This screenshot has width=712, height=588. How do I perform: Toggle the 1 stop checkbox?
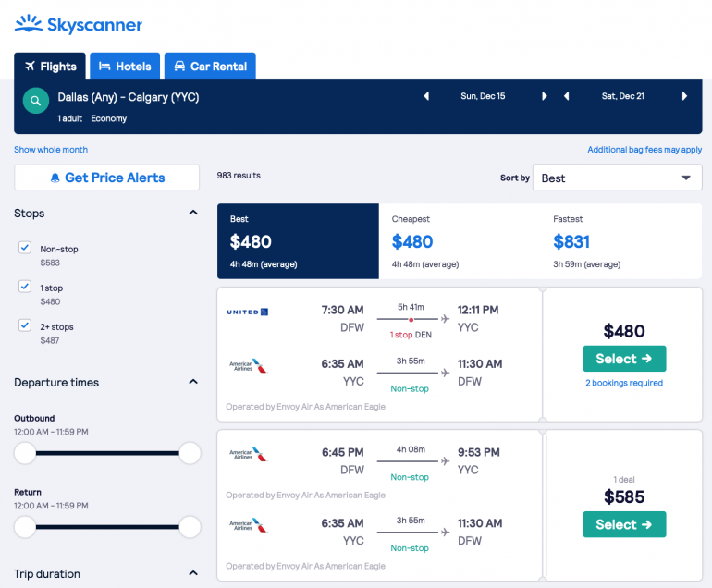tap(25, 287)
